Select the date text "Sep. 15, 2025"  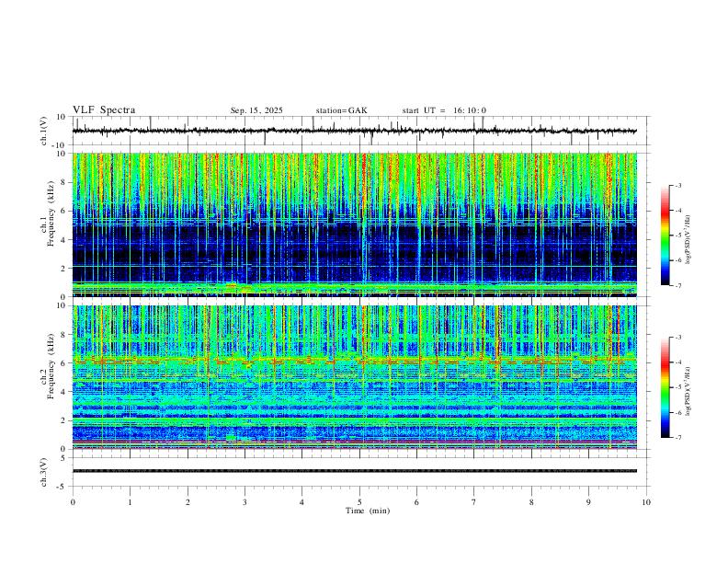[x=256, y=110]
